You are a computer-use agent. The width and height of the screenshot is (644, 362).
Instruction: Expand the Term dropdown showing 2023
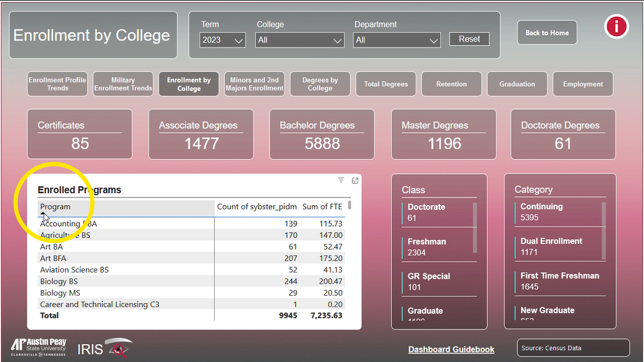(222, 40)
